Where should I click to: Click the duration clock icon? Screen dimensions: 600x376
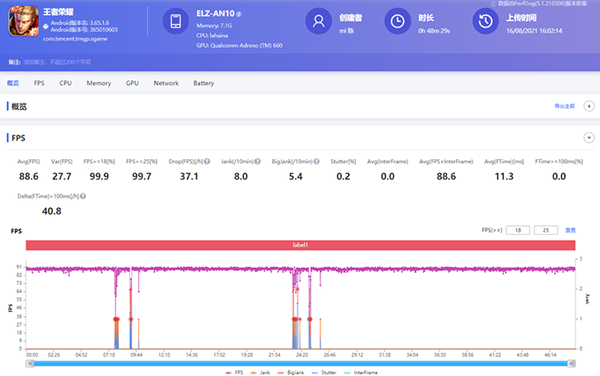click(397, 21)
